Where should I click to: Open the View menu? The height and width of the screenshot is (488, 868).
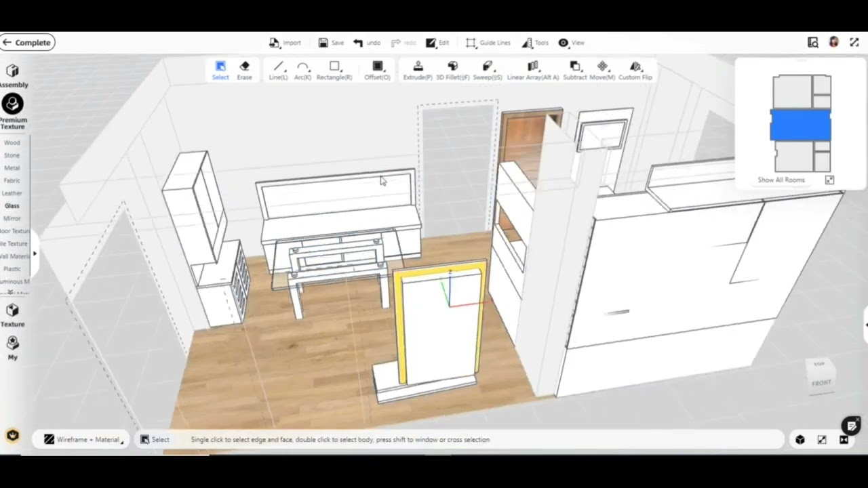click(571, 43)
